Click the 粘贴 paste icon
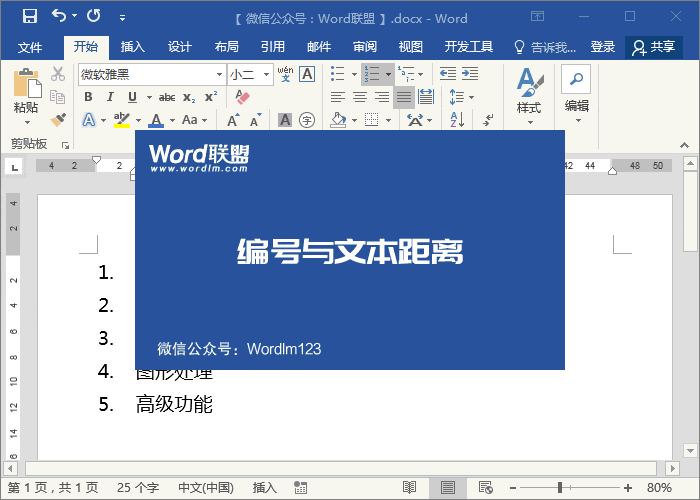The height and width of the screenshot is (500, 700). point(27,83)
